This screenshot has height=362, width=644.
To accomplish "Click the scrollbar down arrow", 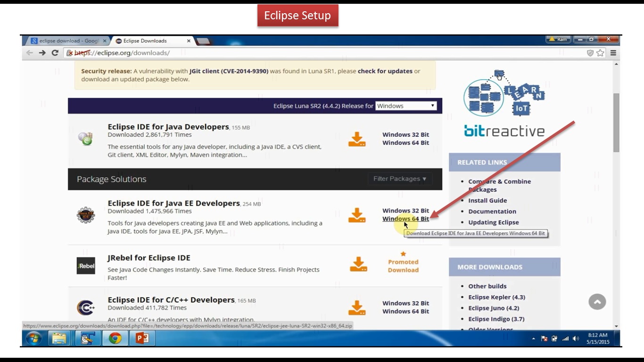I will 616,326.
